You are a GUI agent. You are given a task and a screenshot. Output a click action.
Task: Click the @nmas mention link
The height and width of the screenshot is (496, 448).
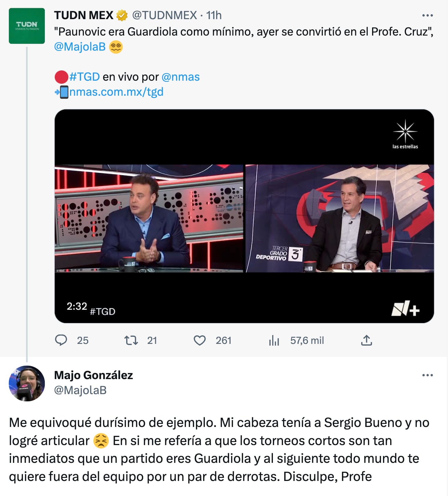180,77
